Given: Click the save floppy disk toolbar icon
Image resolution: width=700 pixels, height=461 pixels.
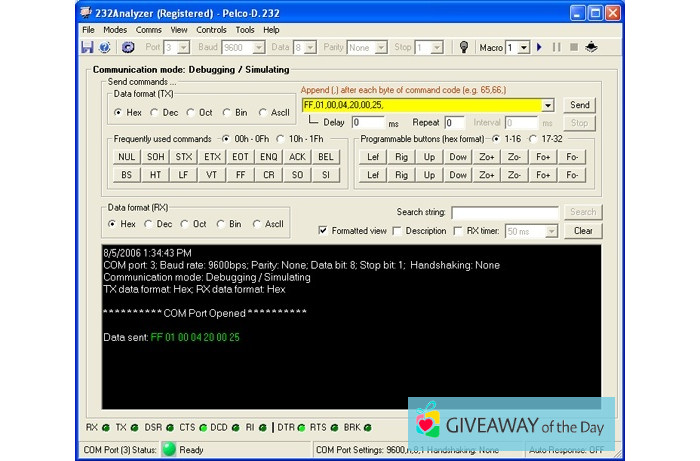Looking at the screenshot, I should [x=88, y=47].
